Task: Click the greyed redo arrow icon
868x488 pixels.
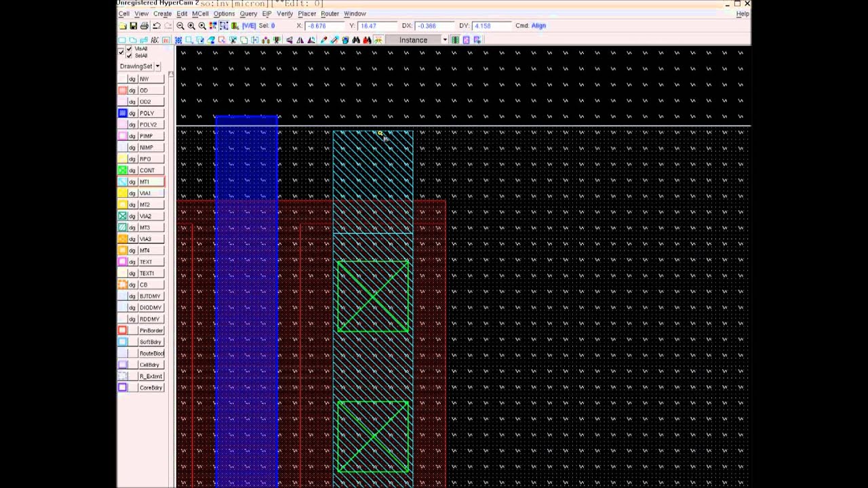Action: tap(167, 26)
